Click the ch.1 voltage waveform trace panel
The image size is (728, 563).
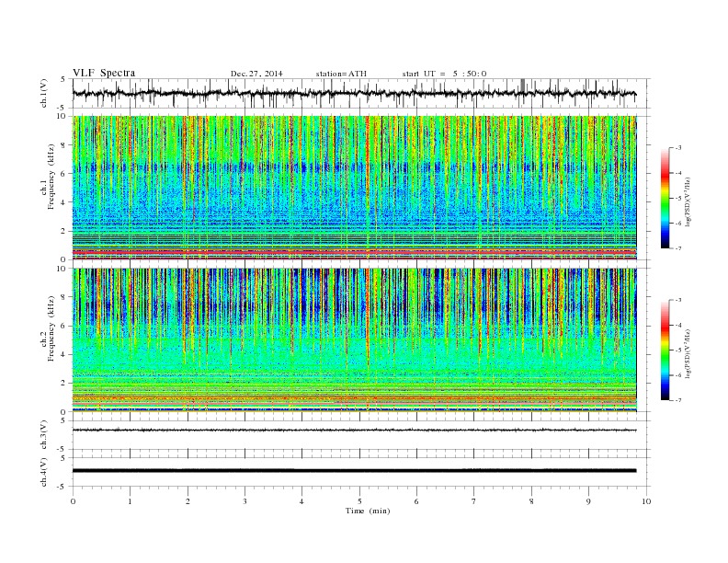(361, 93)
